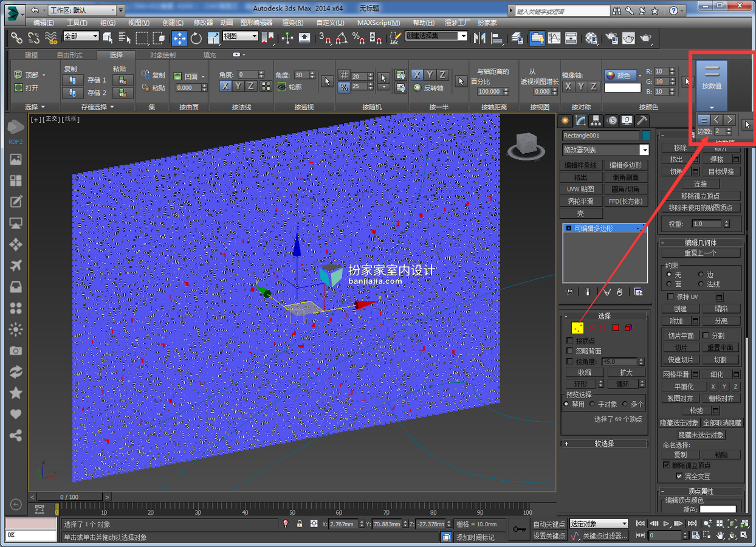Collapse the 顶点属性 rollout
Image resolution: width=756 pixels, height=547 pixels.
(700, 491)
